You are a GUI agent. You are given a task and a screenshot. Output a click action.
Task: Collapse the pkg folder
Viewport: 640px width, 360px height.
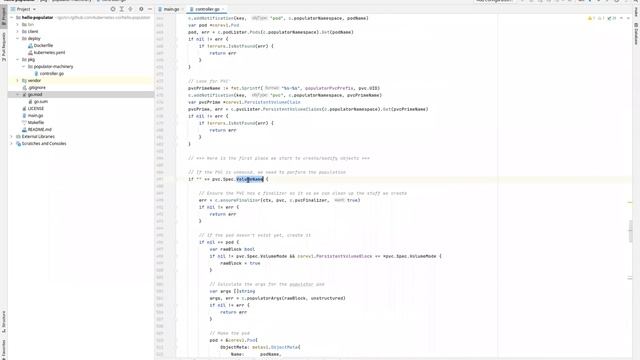coord(18,60)
